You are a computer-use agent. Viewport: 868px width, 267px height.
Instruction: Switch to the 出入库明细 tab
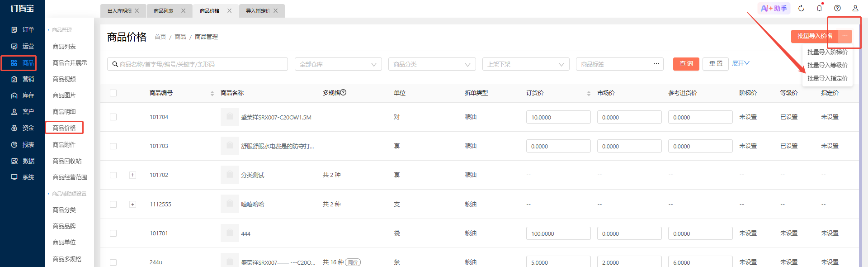click(119, 11)
